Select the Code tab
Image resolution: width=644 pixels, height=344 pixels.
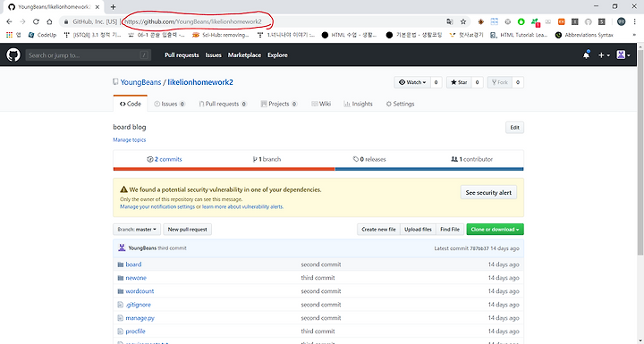coord(131,104)
